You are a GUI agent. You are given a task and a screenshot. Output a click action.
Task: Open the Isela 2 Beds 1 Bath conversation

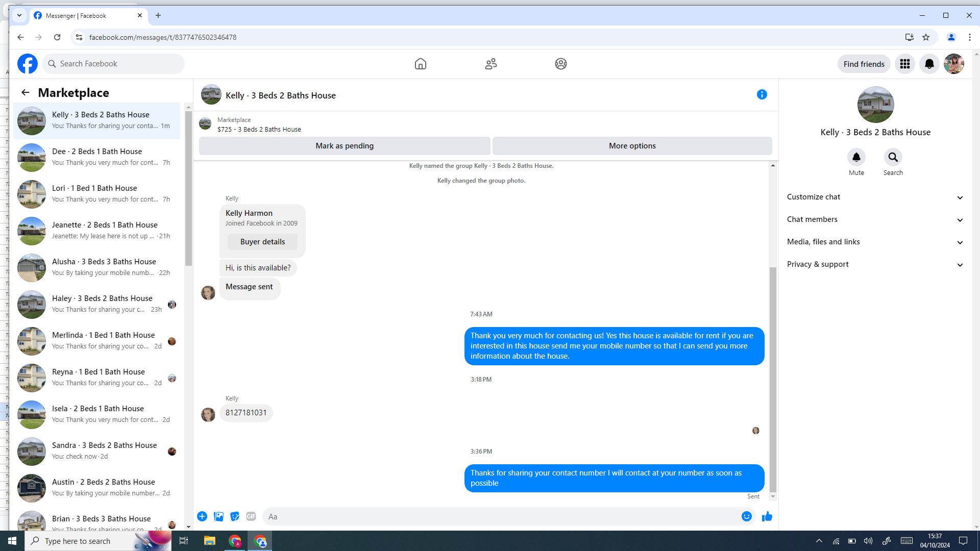(x=97, y=414)
